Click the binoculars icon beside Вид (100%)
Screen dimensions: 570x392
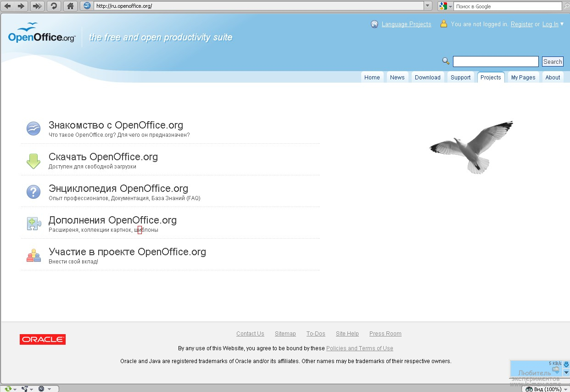point(529,389)
